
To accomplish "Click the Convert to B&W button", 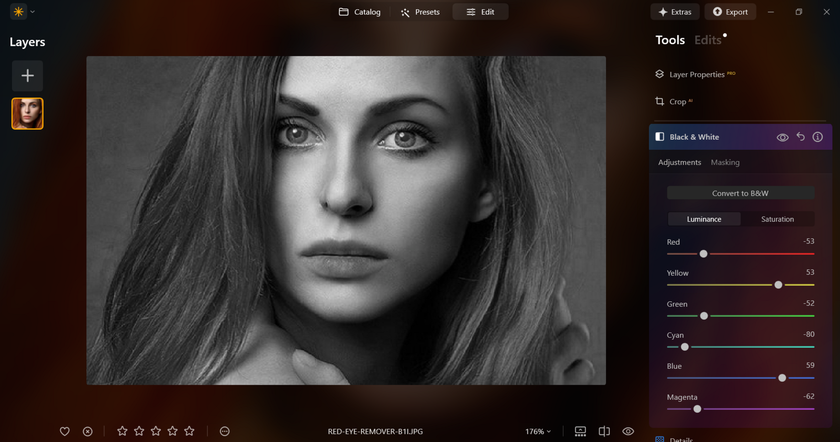I will (x=740, y=193).
